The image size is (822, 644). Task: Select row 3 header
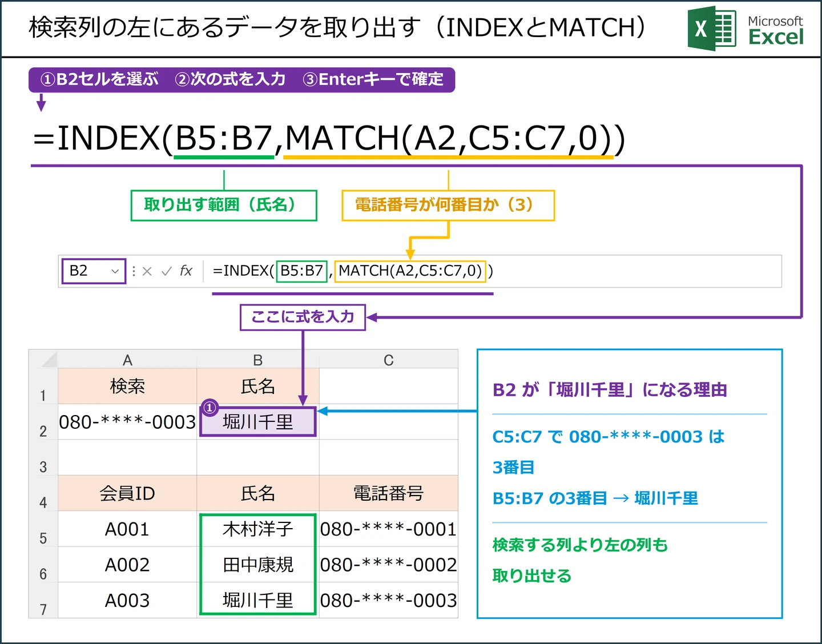coord(43,457)
